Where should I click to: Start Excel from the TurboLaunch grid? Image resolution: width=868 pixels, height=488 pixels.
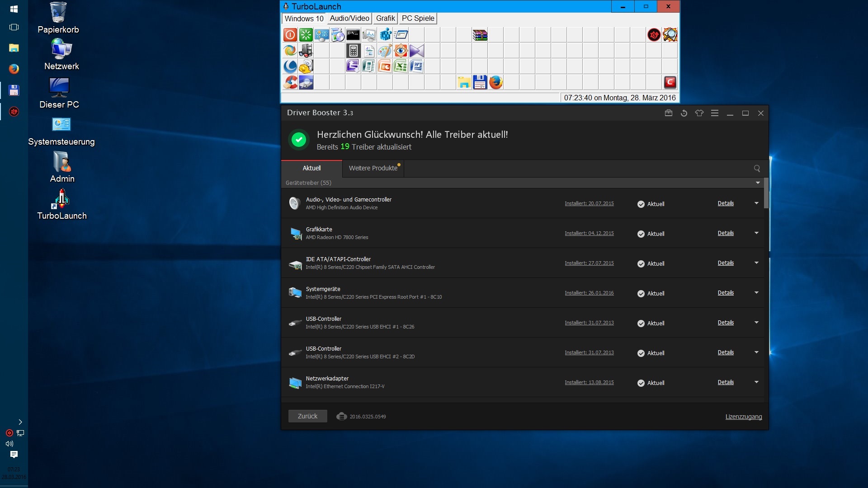click(x=401, y=66)
